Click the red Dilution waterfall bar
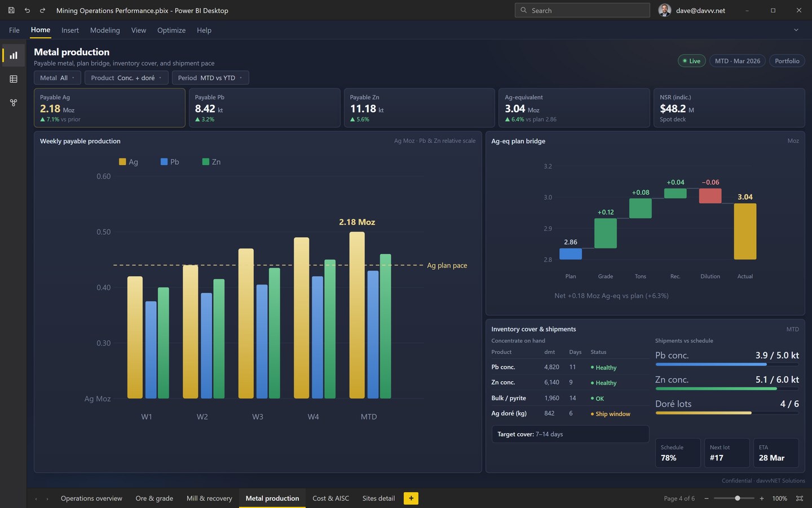812x508 pixels. tap(710, 196)
